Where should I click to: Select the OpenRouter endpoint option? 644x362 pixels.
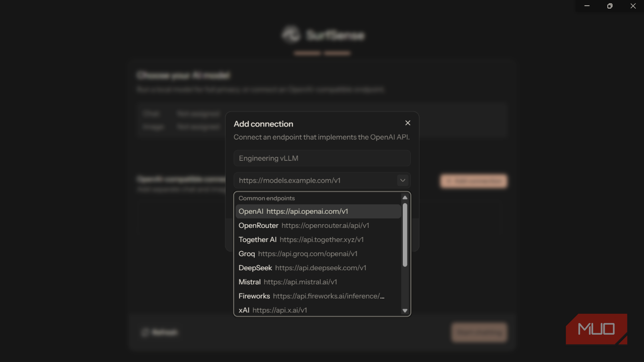(318, 225)
